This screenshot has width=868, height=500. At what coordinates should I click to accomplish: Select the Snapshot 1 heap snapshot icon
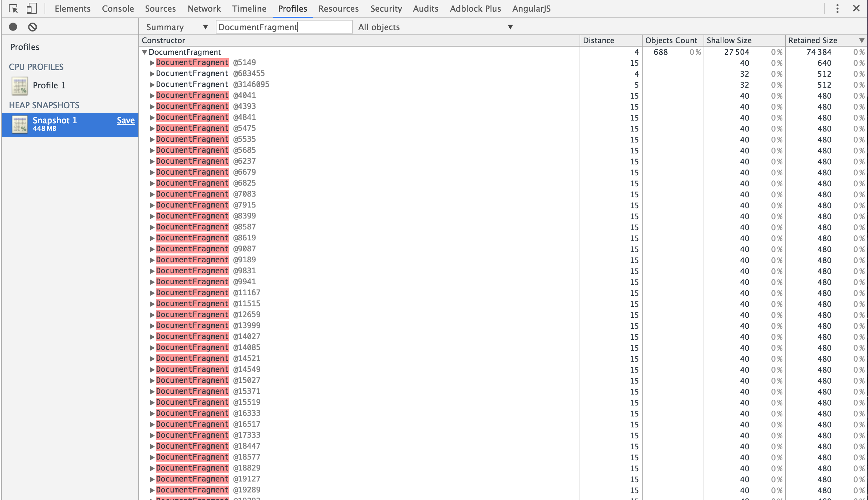click(x=20, y=124)
